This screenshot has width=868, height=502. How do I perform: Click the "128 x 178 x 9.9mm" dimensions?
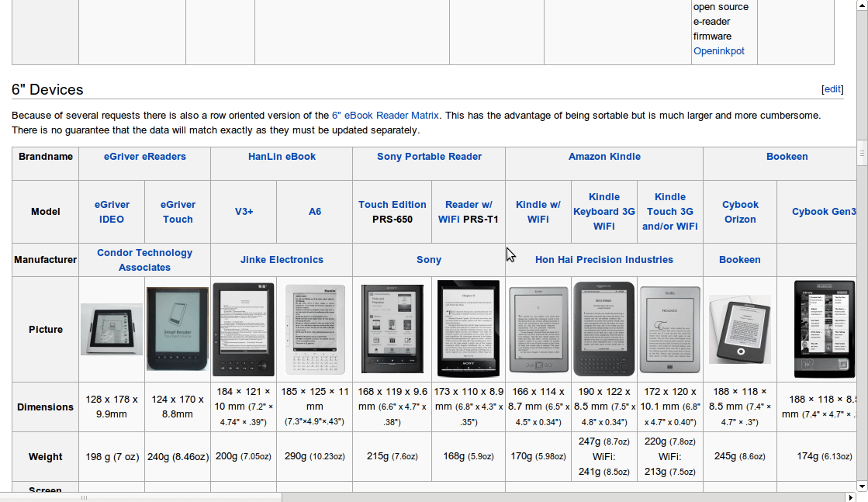click(112, 407)
